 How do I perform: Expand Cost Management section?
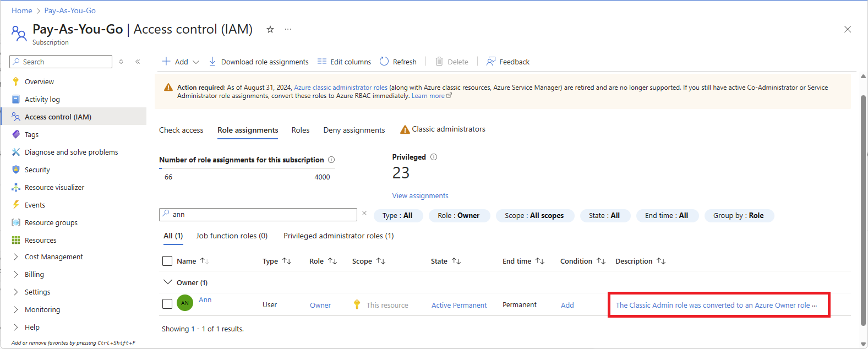click(54, 257)
